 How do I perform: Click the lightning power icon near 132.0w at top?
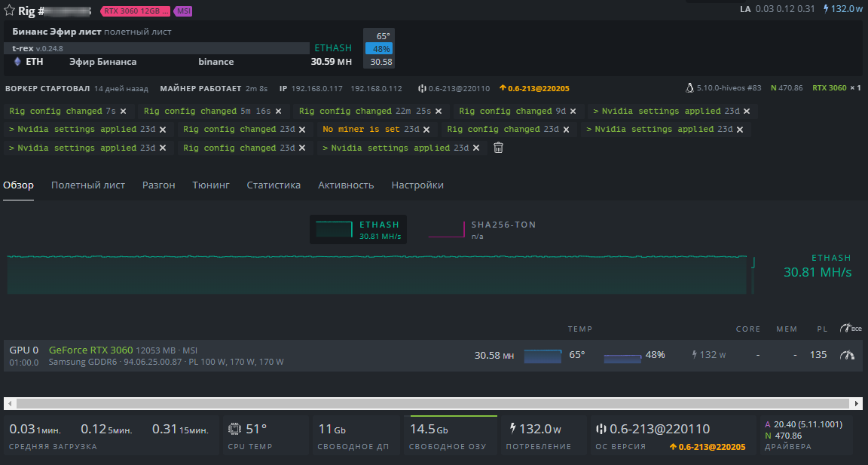826,9
